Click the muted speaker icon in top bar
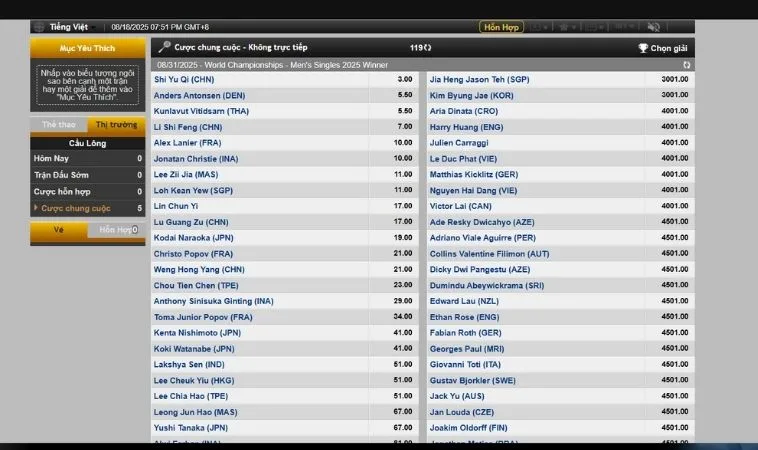Viewport: 758px width, 450px height. [654, 27]
